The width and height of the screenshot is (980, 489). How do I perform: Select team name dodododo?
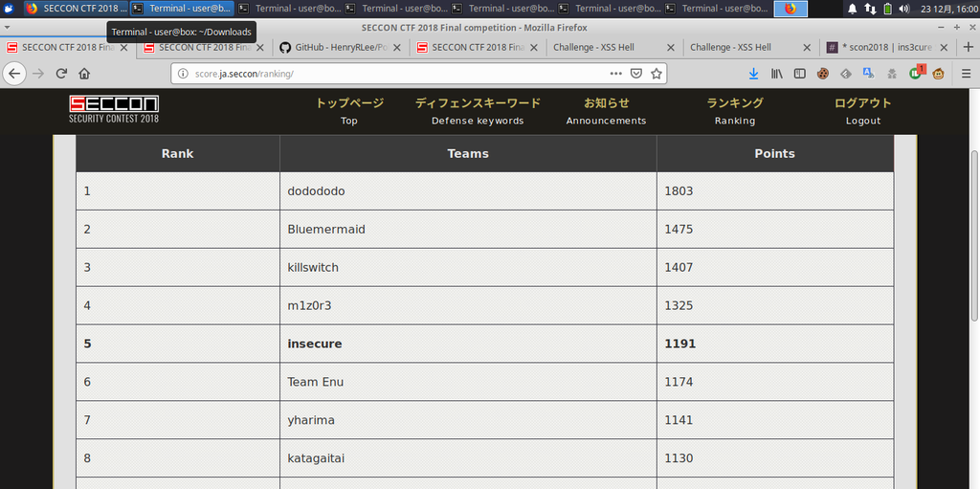pyautogui.click(x=316, y=191)
